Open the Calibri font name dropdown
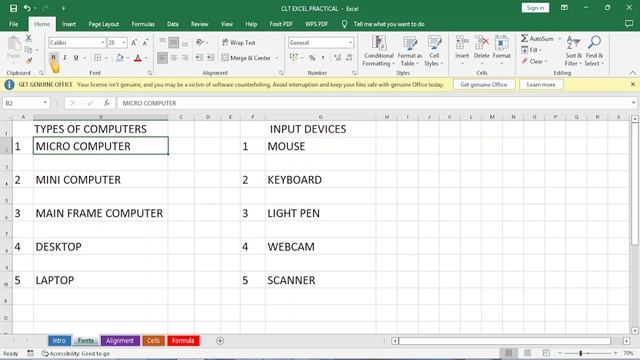This screenshot has height=360, width=640. 103,42
